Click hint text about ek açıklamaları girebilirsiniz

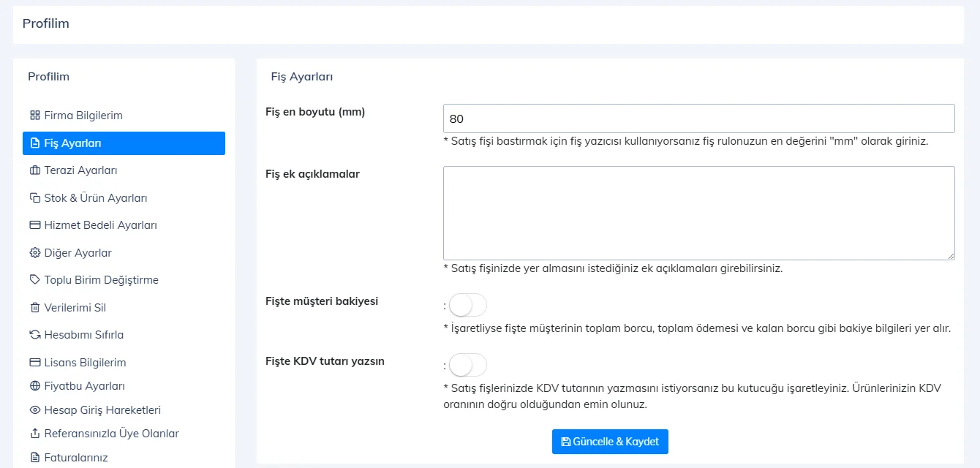click(x=613, y=268)
